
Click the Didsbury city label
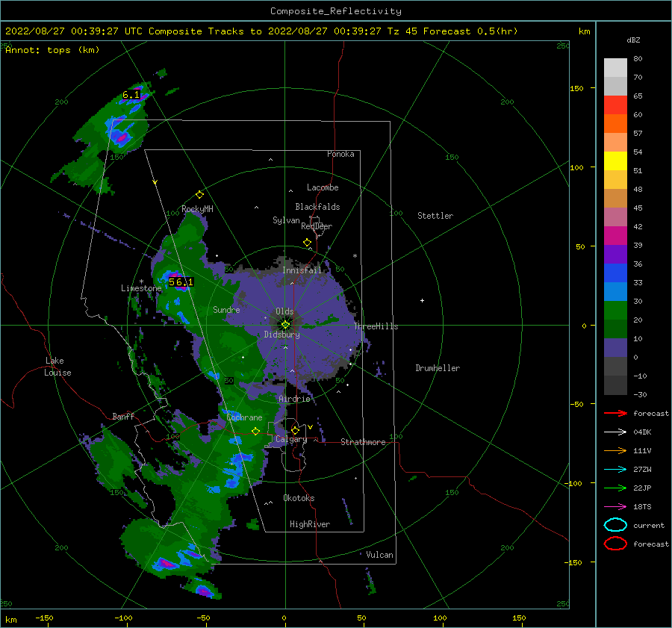282,335
